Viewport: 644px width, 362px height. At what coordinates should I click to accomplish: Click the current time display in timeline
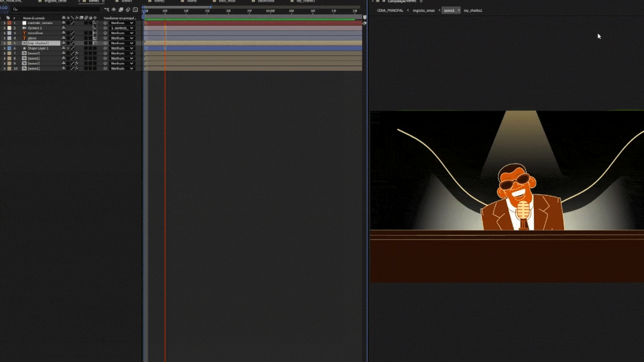coord(4,8)
